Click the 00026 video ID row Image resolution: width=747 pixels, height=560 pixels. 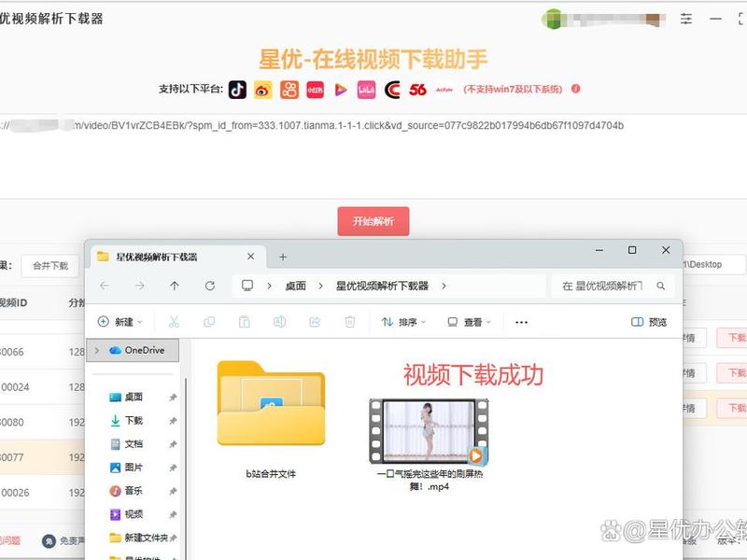43,493
